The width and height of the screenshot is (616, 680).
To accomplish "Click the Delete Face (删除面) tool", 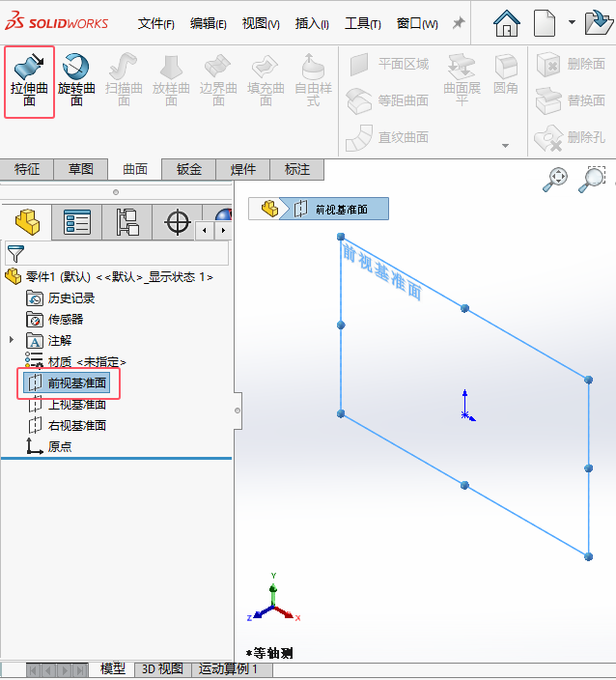I will (571, 64).
